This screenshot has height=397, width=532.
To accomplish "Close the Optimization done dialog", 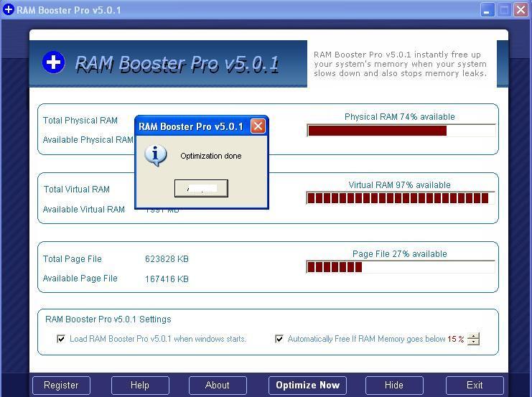I will pos(258,126).
